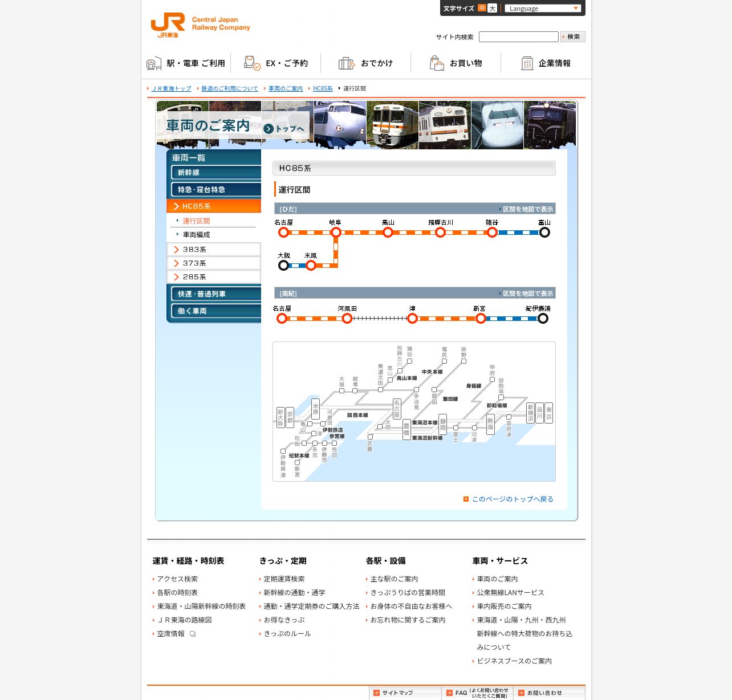The width and height of the screenshot is (732, 700).
Task: Click the shopping bag icon beside お買い物
Action: tap(437, 63)
